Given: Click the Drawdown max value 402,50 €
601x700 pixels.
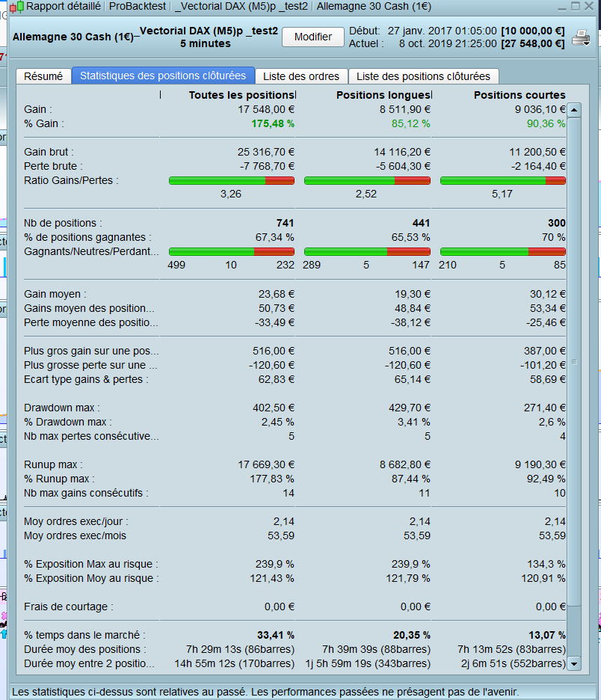Looking at the screenshot, I should point(274,408).
